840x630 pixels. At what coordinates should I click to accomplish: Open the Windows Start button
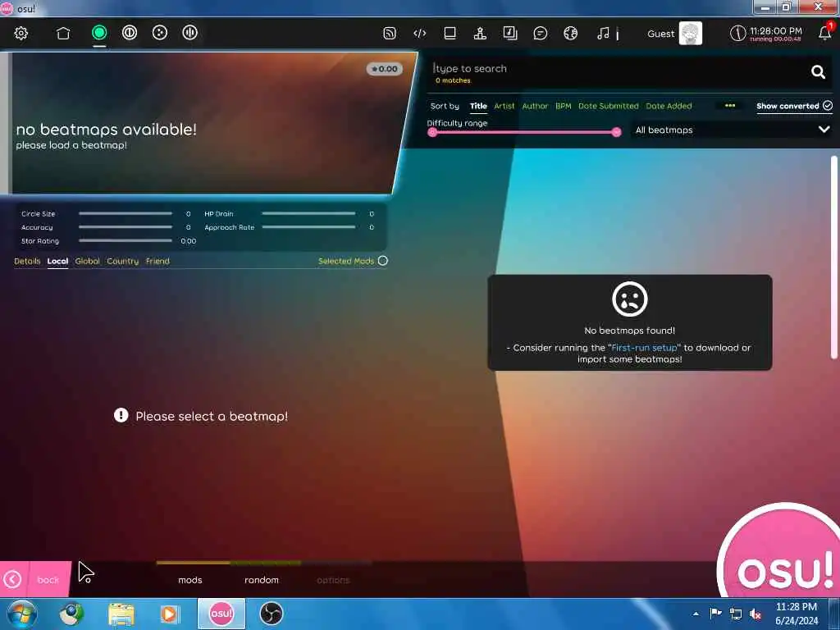click(x=21, y=614)
